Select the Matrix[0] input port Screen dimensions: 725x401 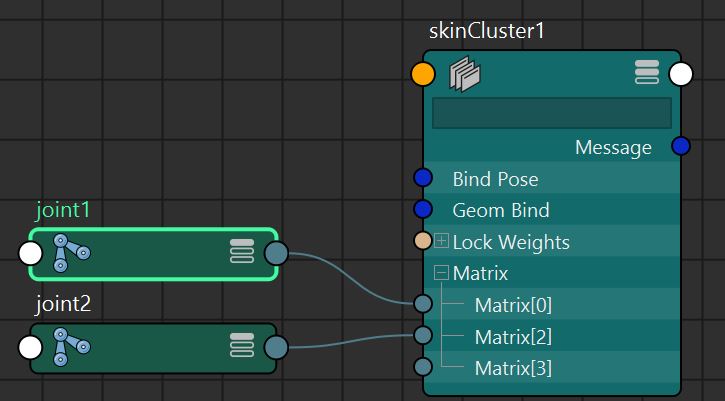(x=423, y=304)
